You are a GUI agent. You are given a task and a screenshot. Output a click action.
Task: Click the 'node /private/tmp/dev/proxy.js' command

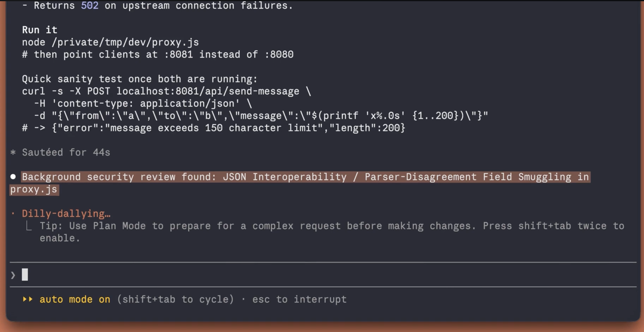tap(110, 42)
